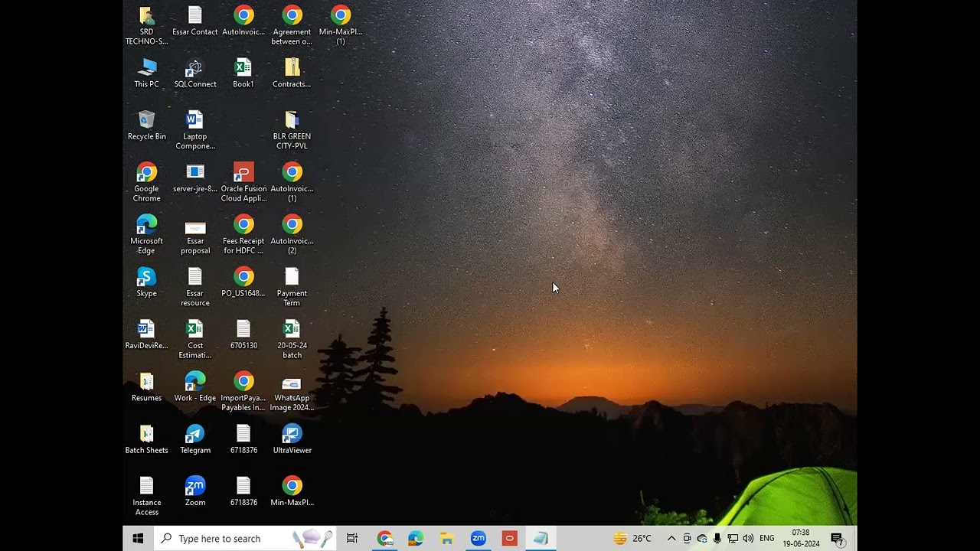The height and width of the screenshot is (551, 980).
Task: Click the microphone tray icon
Action: pos(717,539)
